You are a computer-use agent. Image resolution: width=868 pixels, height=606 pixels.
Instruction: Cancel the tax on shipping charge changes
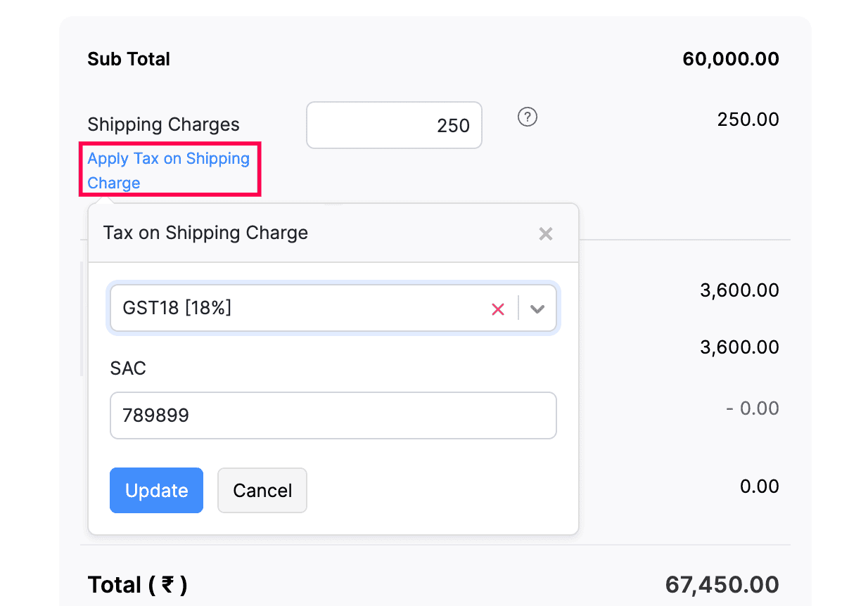tap(262, 490)
